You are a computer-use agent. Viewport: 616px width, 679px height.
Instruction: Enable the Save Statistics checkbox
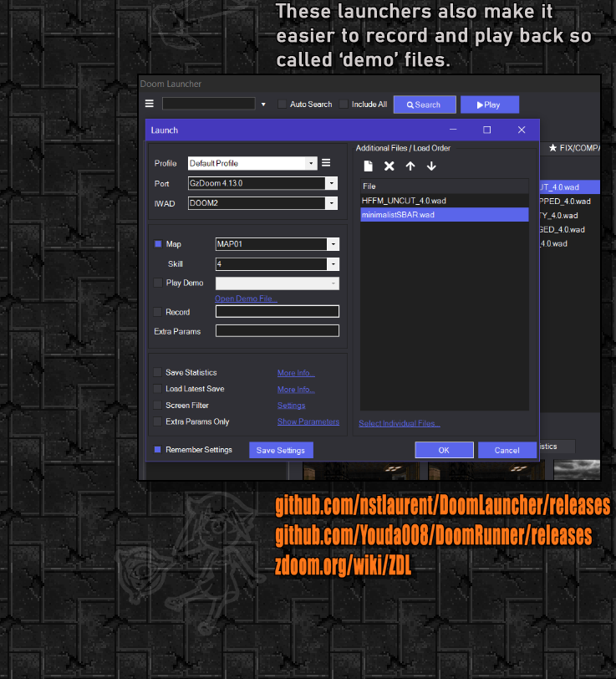(x=158, y=372)
